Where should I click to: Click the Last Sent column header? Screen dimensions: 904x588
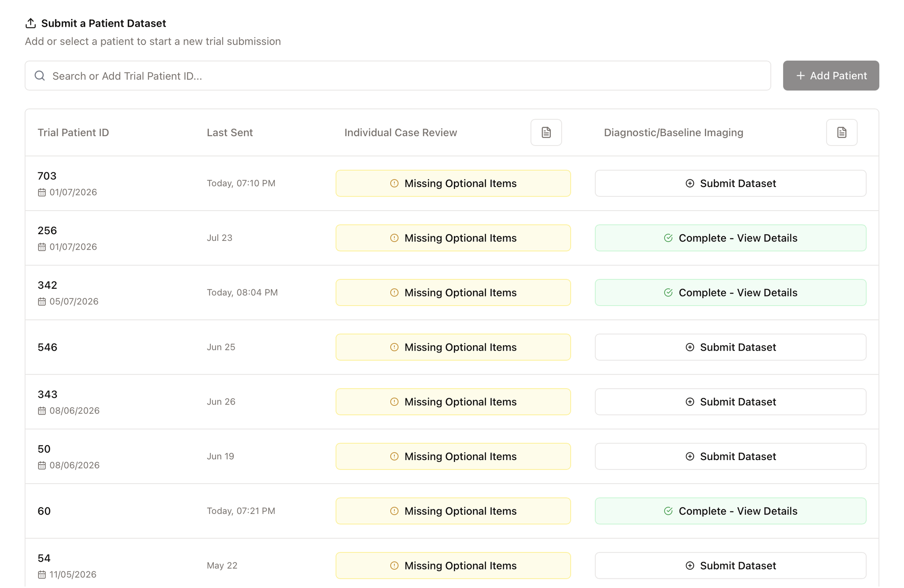click(230, 132)
